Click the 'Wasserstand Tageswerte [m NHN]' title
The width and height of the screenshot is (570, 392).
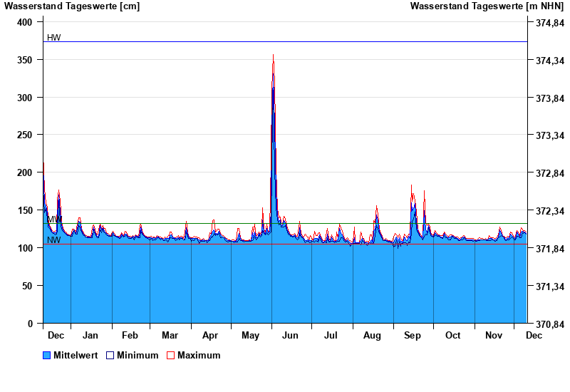pos(487,6)
